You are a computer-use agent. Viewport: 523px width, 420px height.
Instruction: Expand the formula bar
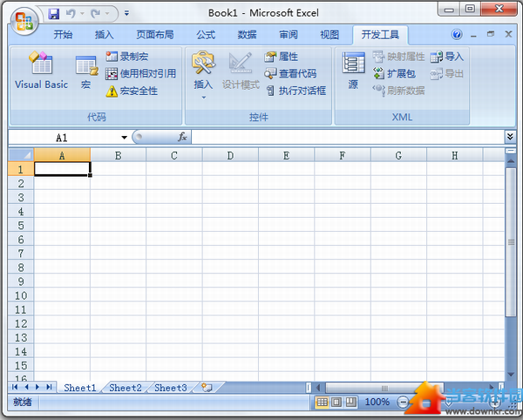tap(510, 137)
